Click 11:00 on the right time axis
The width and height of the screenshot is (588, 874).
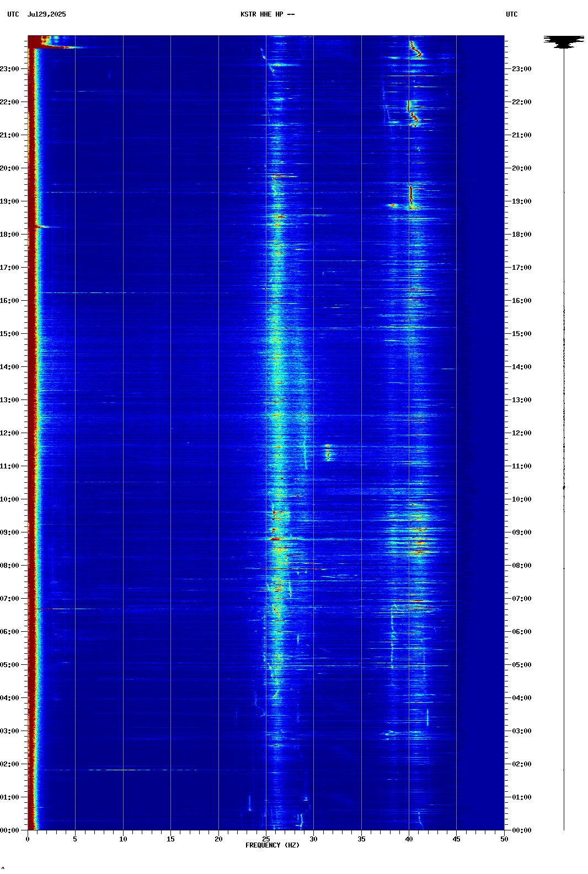point(522,466)
